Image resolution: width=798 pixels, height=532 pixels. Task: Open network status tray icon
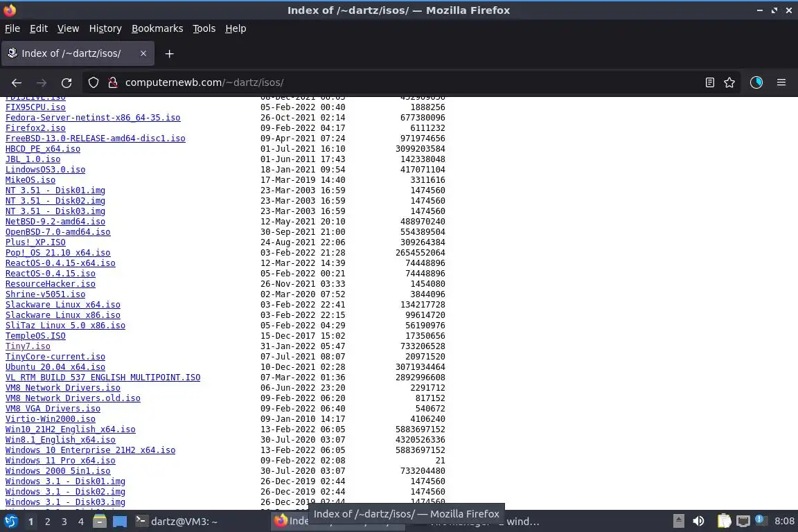point(743,521)
